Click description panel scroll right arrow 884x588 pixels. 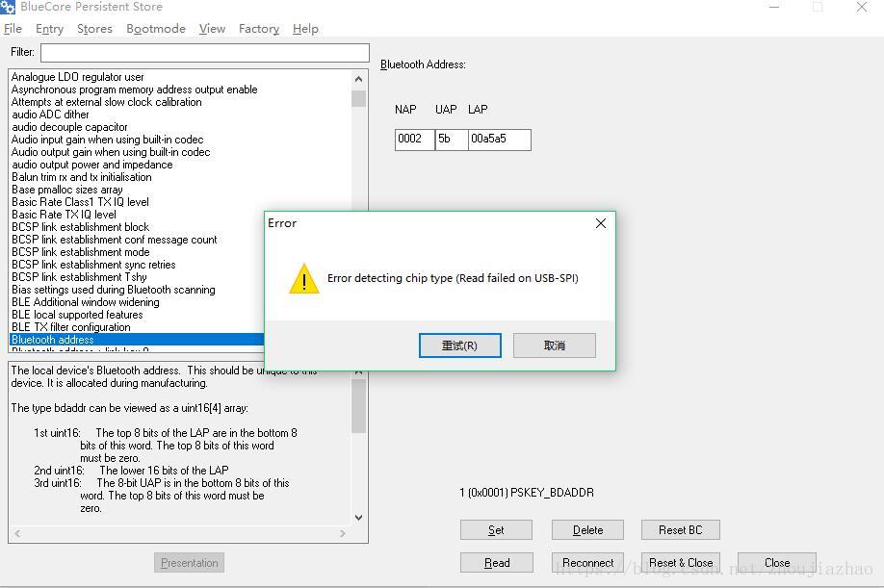(x=343, y=533)
